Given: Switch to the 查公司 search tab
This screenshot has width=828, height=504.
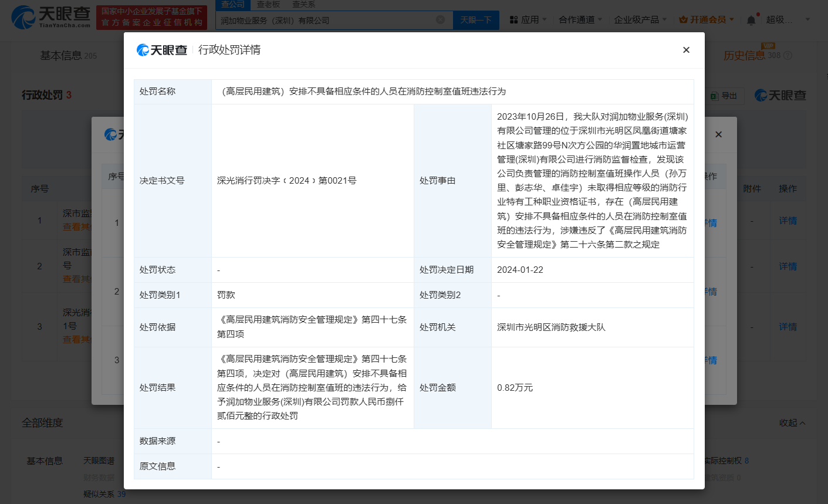Looking at the screenshot, I should pyautogui.click(x=233, y=5).
